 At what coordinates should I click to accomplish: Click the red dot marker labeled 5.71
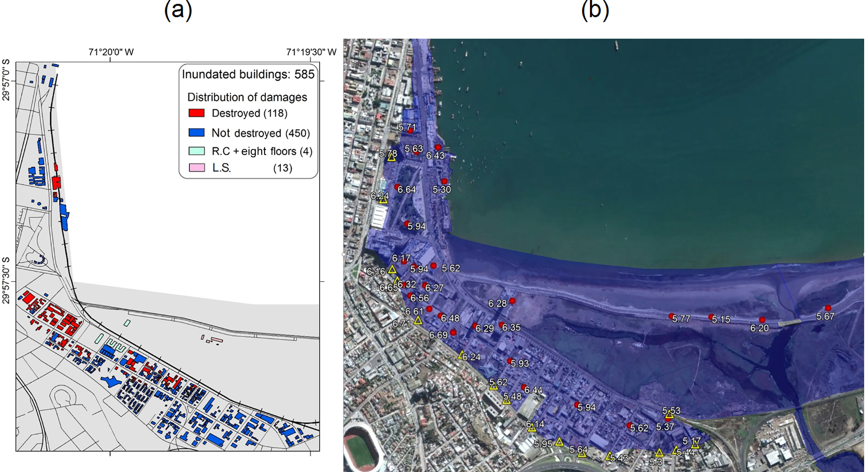coord(411,131)
